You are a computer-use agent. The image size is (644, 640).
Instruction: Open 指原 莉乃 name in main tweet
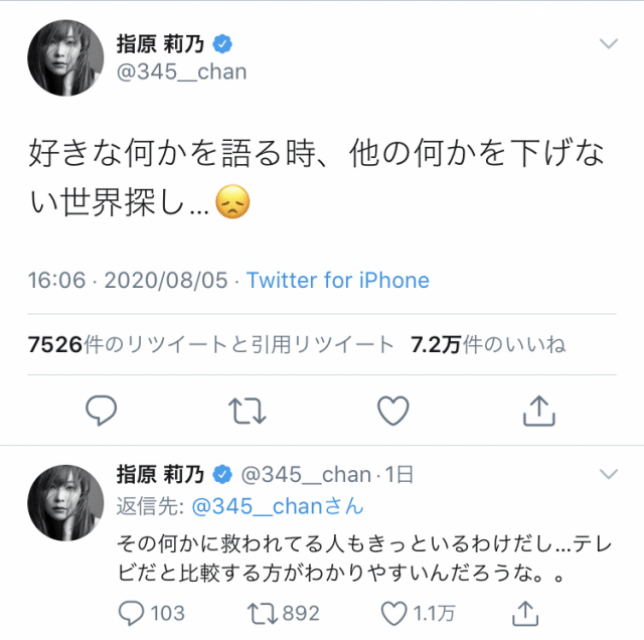[x=160, y=44]
